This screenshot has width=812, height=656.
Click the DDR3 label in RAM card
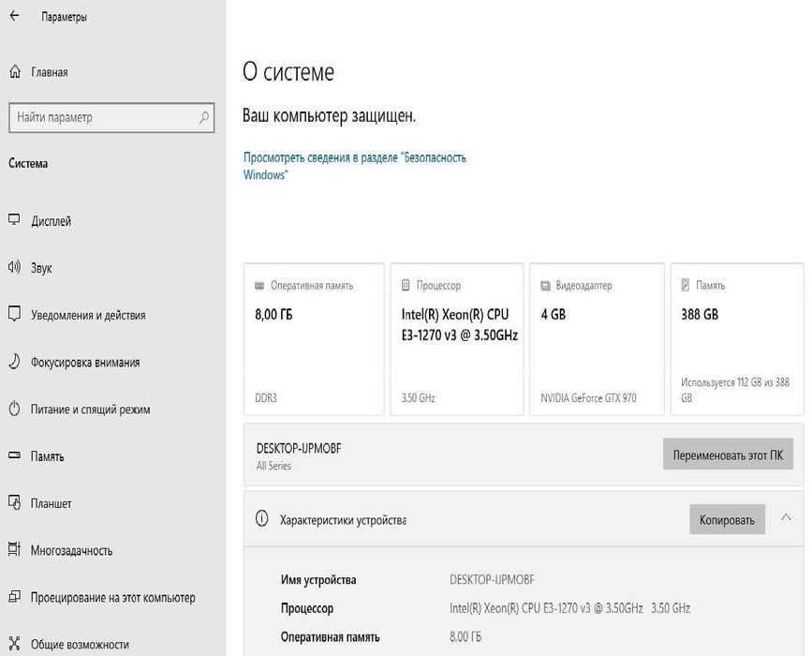[x=266, y=398]
